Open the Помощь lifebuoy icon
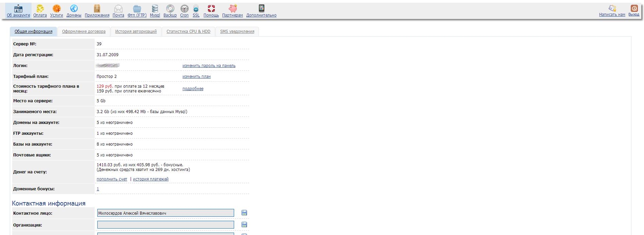The image size is (644, 235). coord(211,8)
